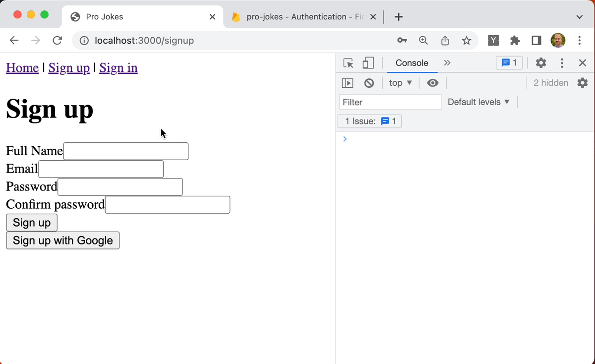Select the Console tab in DevTools
Viewport: 595px width, 364px height.
coord(412,63)
